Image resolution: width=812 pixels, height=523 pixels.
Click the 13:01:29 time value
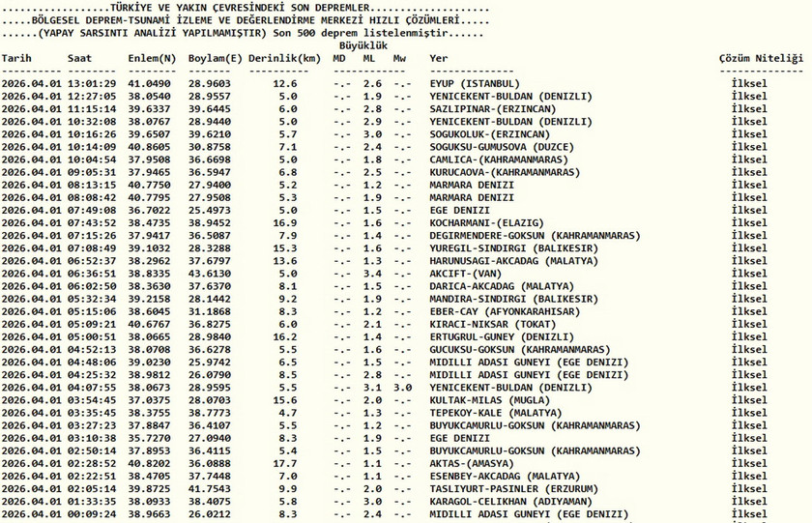point(92,84)
